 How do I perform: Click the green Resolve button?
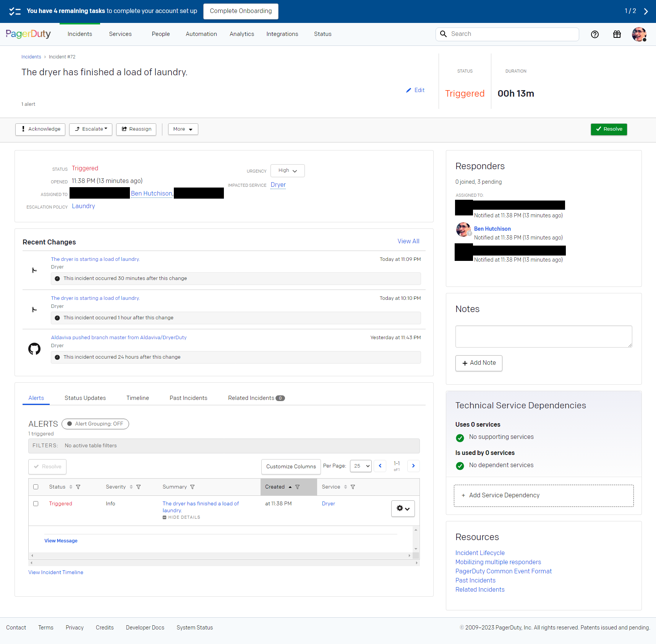[609, 129]
